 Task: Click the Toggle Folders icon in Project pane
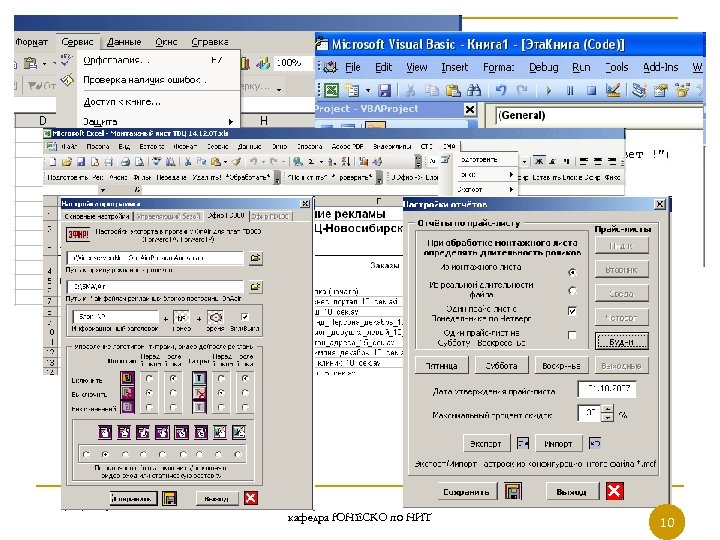click(375, 125)
